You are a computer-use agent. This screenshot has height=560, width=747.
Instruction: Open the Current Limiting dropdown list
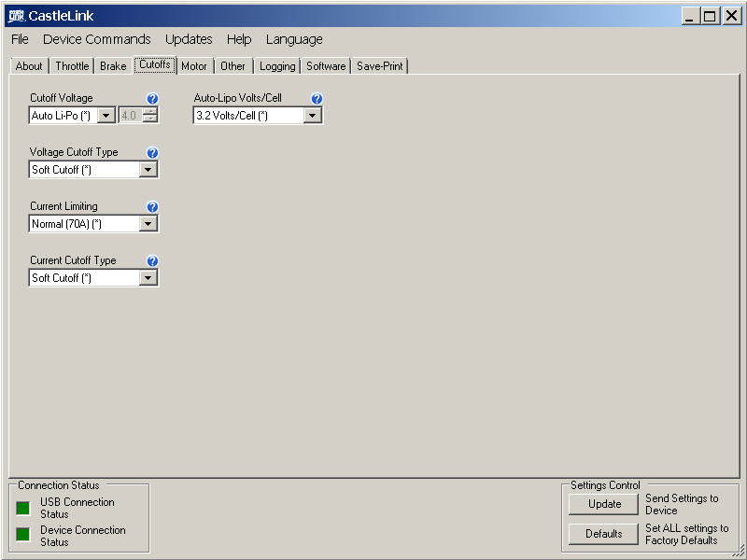148,224
